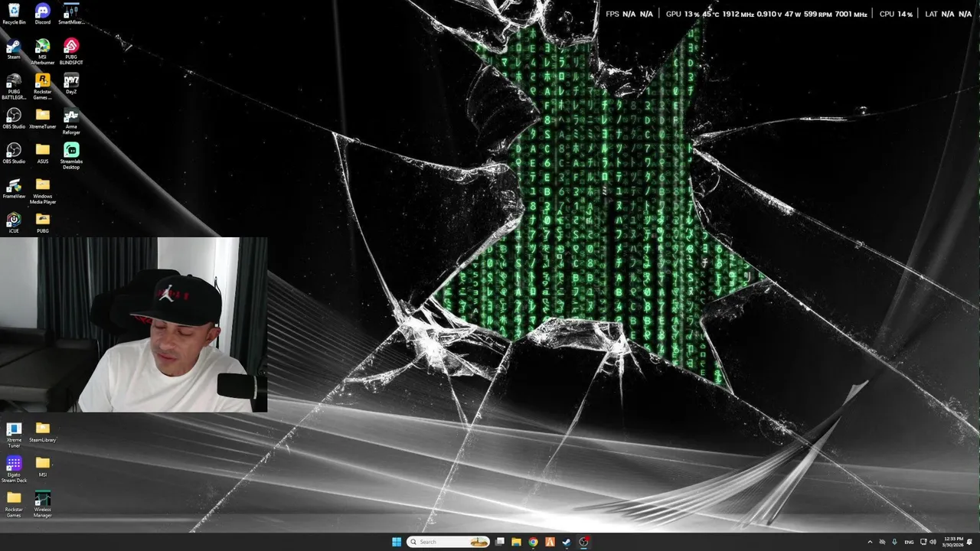The width and height of the screenshot is (980, 551).
Task: Launch Arma Reforger desktop shortcut
Action: (x=71, y=121)
